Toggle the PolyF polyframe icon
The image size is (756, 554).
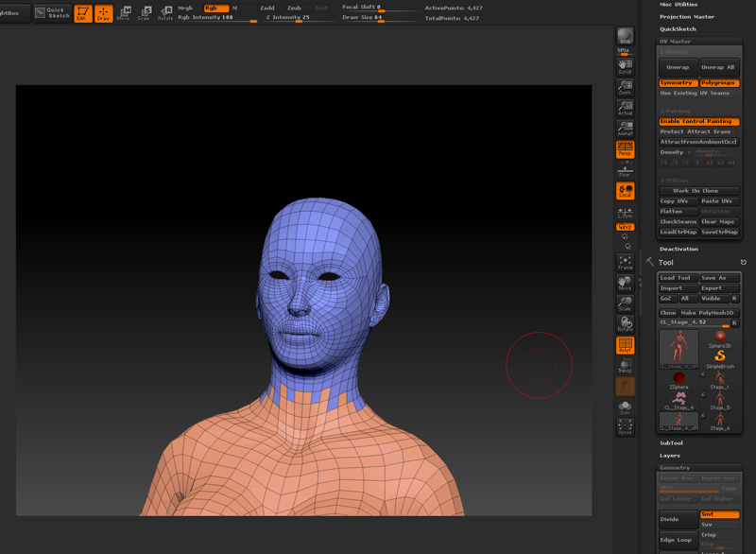coord(625,346)
